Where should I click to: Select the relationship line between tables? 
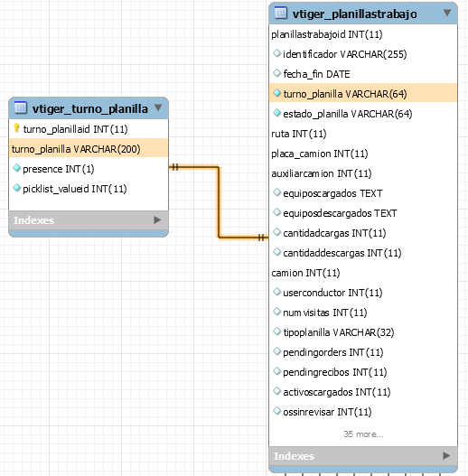click(219, 202)
